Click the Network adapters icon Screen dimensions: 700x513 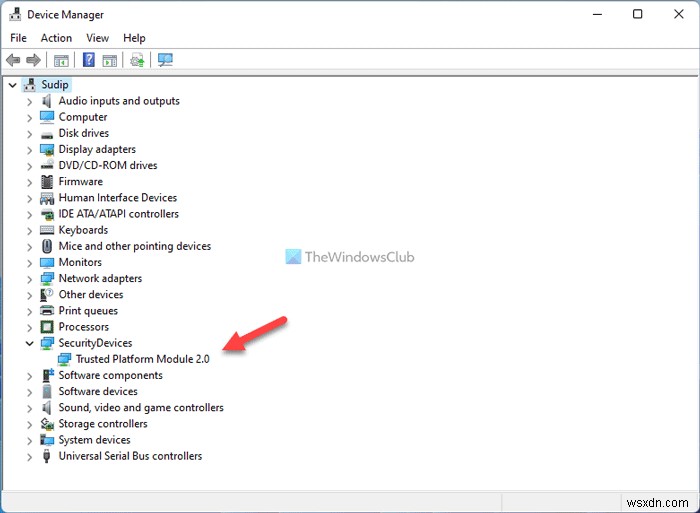click(x=47, y=279)
